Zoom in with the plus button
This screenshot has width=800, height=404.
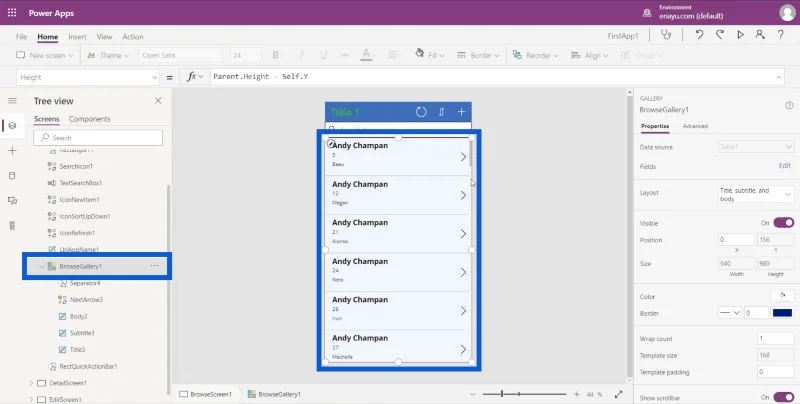point(577,394)
